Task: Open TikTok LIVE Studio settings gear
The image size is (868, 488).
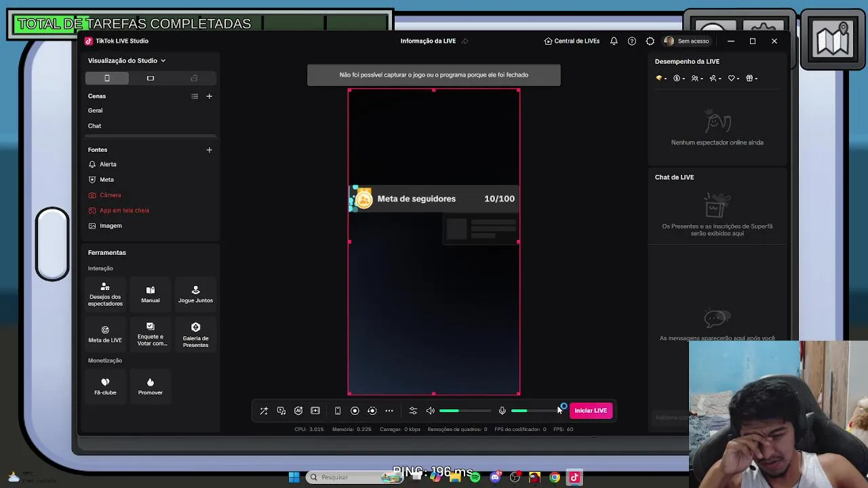Action: (650, 41)
